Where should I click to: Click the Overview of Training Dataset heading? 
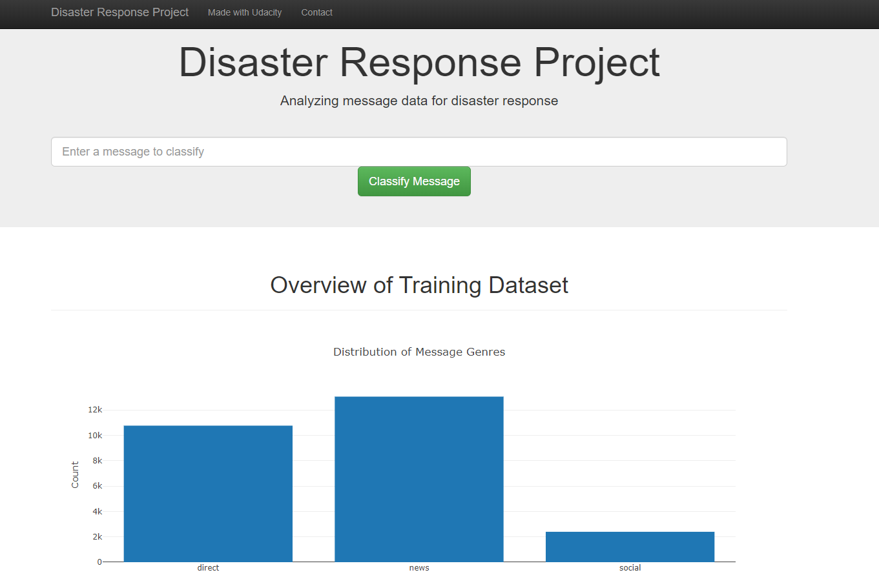tap(419, 285)
